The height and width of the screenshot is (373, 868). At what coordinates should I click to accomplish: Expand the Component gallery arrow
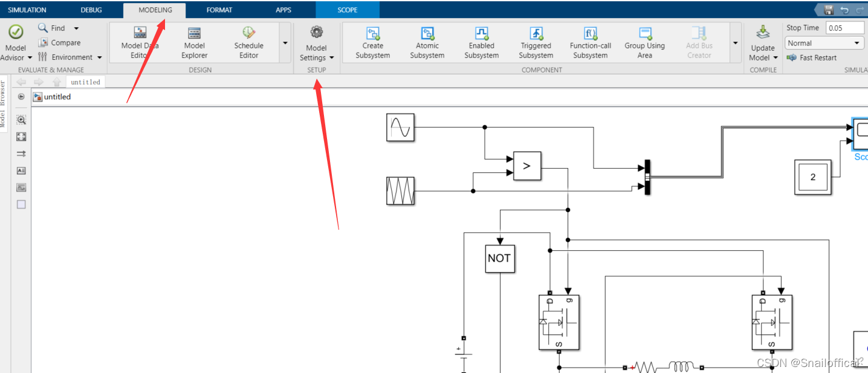coord(735,42)
